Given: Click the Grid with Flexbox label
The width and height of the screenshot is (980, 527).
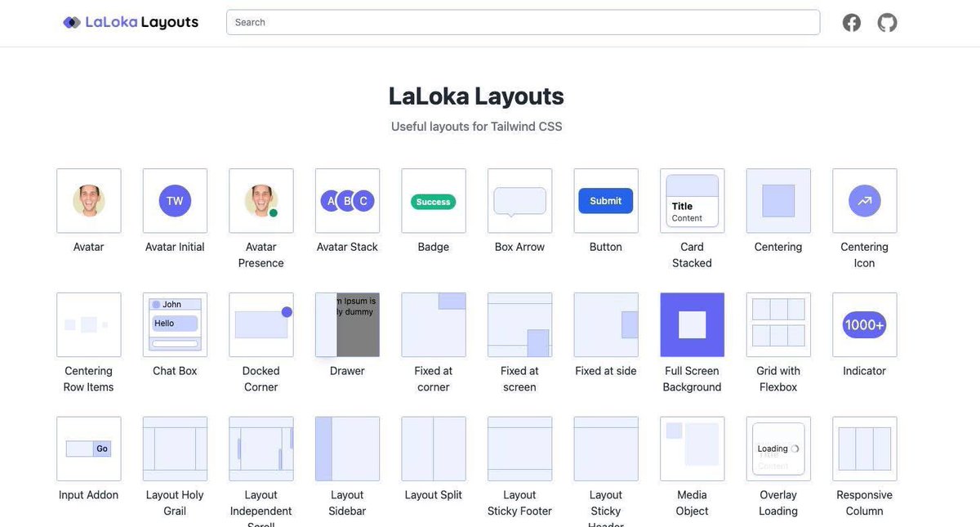Looking at the screenshot, I should point(778,379).
